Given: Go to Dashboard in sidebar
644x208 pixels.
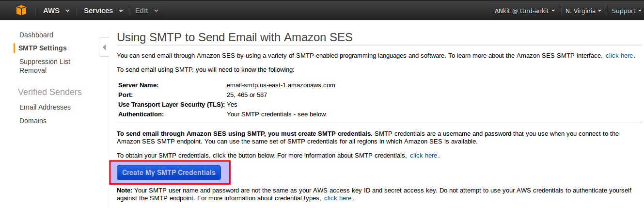Looking at the screenshot, I should pos(36,35).
